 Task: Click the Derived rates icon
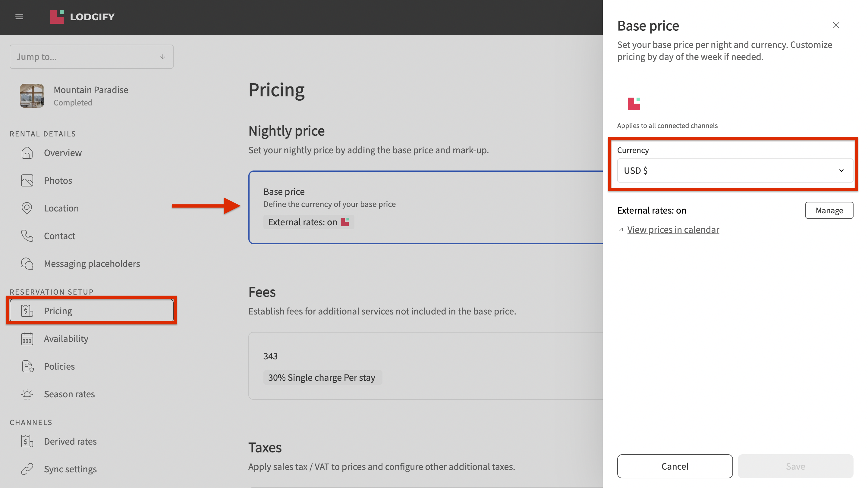pos(27,442)
